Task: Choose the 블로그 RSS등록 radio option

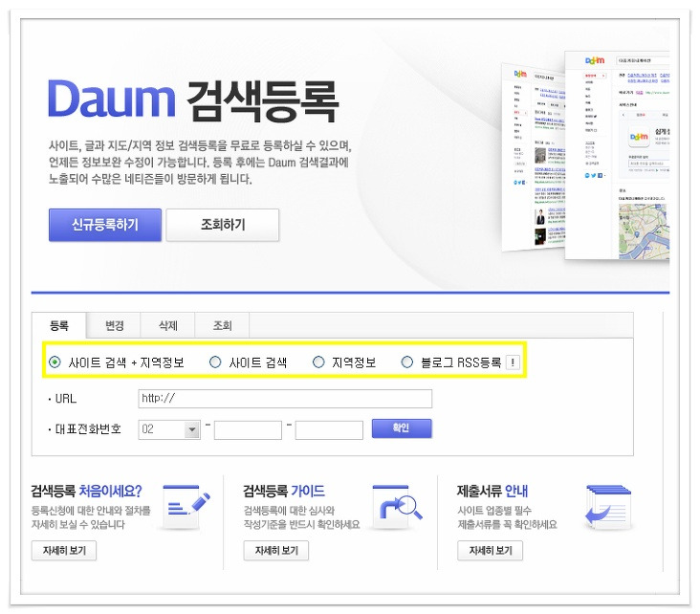Action: point(406,362)
